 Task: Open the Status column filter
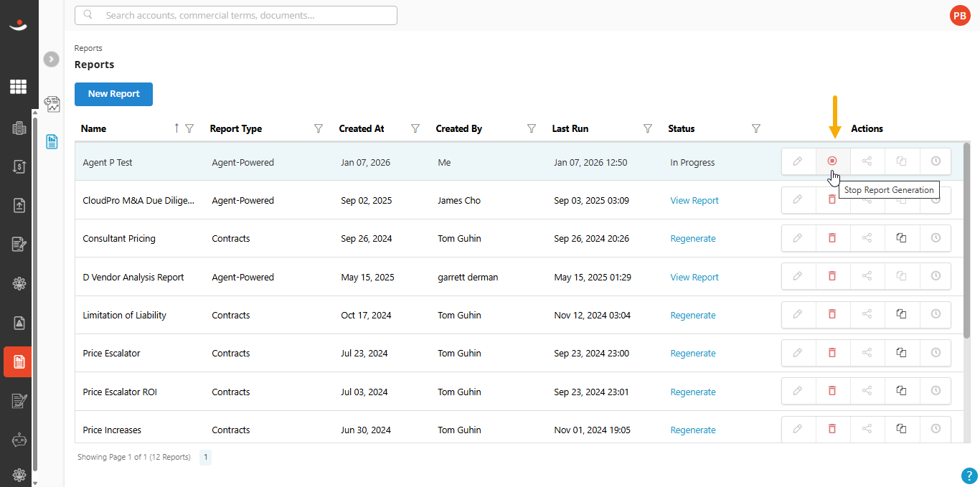pos(755,128)
